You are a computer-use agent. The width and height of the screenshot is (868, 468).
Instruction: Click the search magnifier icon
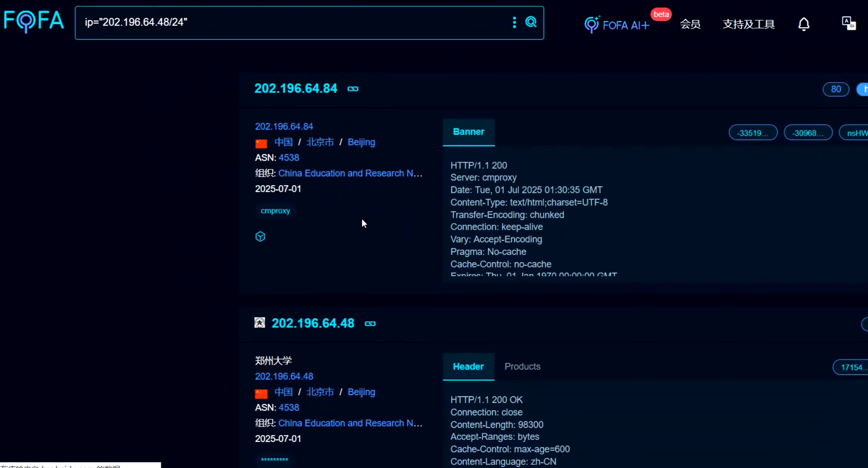tap(531, 22)
